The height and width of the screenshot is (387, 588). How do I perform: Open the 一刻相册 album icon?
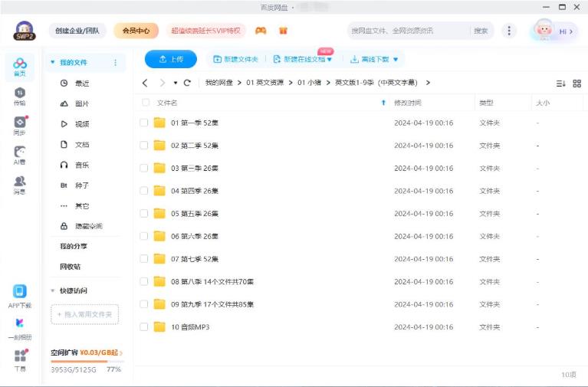coord(19,329)
